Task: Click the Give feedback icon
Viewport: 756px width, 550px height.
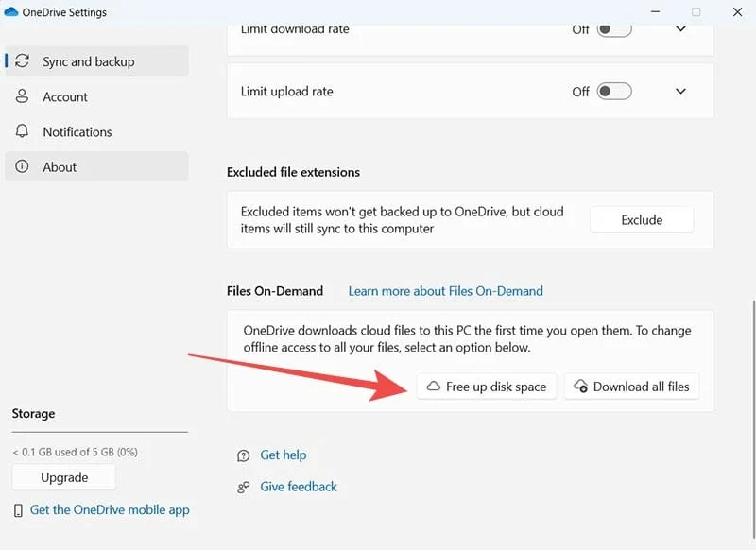Action: (244, 486)
